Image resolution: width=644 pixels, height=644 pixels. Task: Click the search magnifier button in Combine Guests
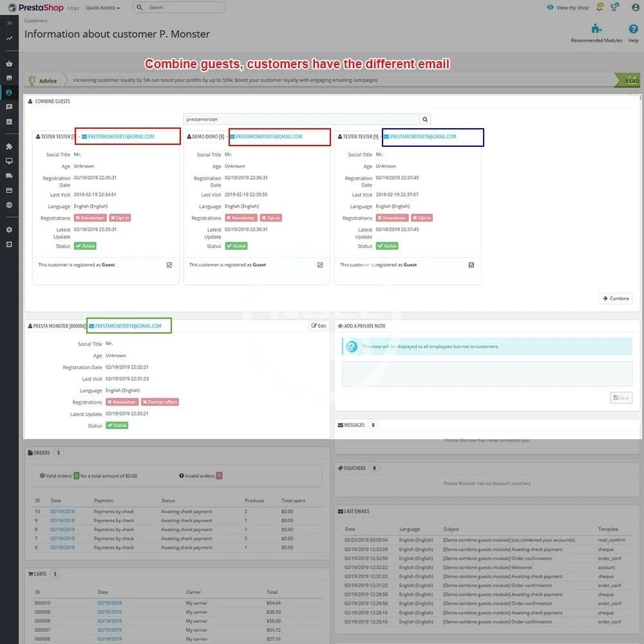[x=425, y=119]
